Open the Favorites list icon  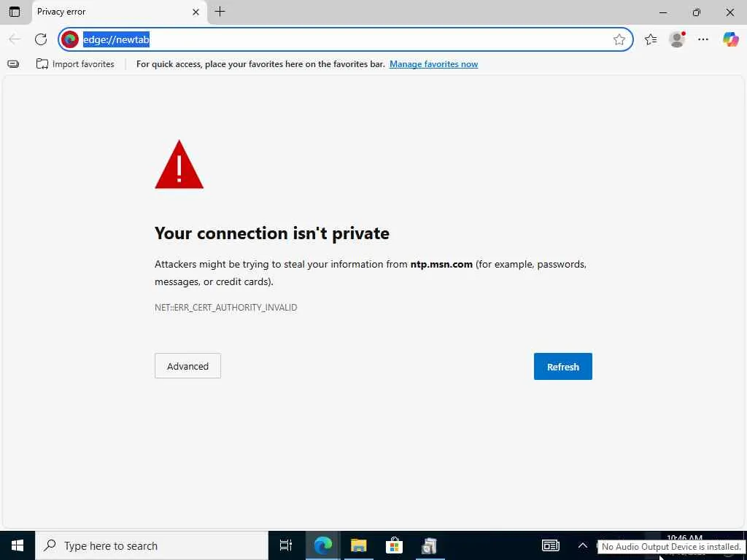(650, 39)
